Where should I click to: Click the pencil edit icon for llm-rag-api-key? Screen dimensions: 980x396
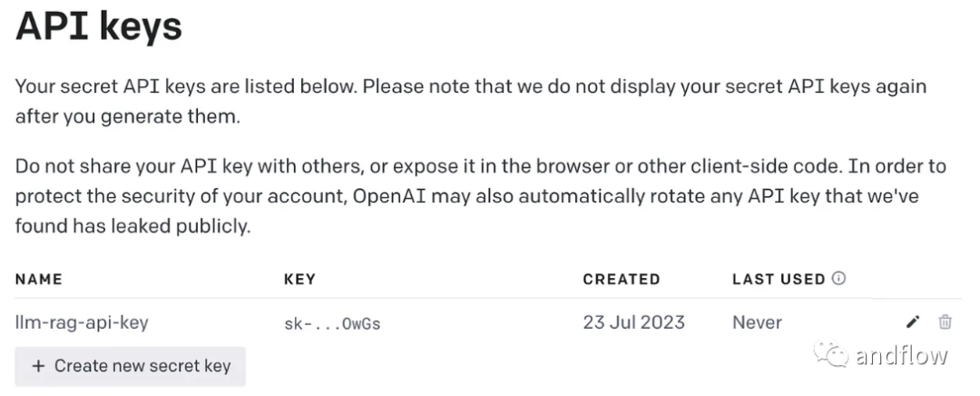tap(913, 322)
